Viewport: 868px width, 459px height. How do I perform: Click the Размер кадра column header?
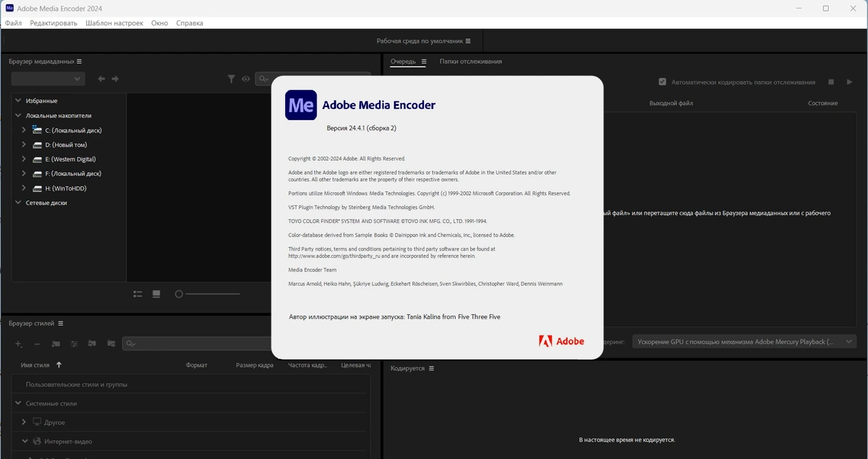[255, 365]
